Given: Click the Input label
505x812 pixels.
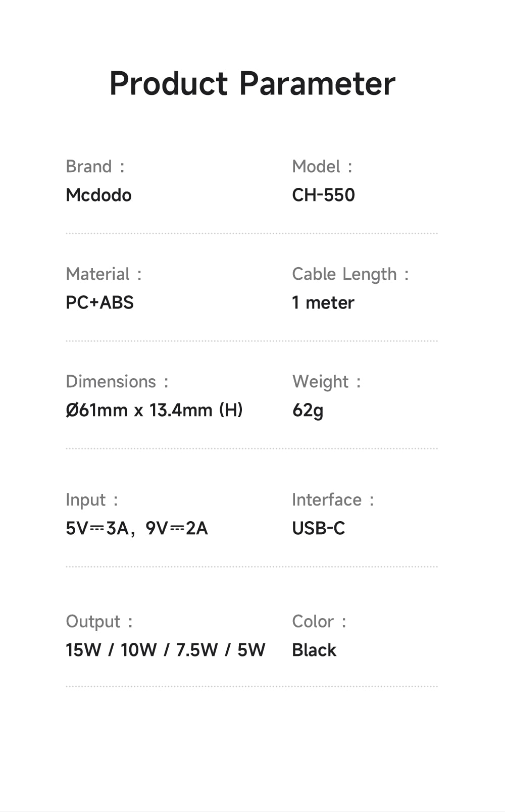Looking at the screenshot, I should pyautogui.click(x=86, y=500).
